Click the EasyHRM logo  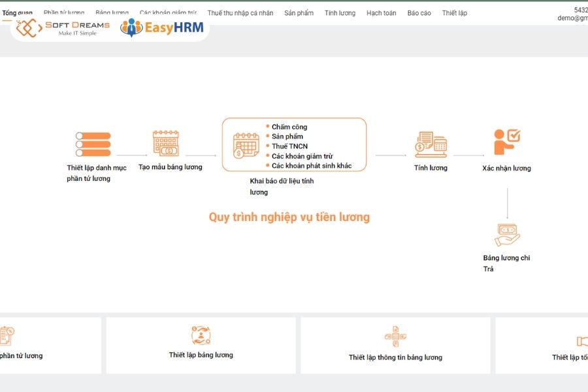[162, 27]
